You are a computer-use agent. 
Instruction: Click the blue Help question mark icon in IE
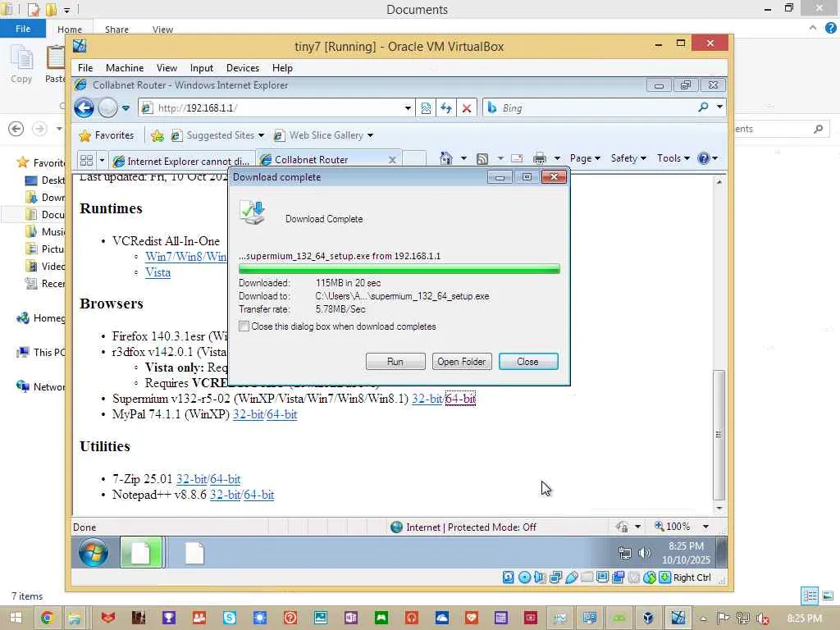click(x=704, y=158)
